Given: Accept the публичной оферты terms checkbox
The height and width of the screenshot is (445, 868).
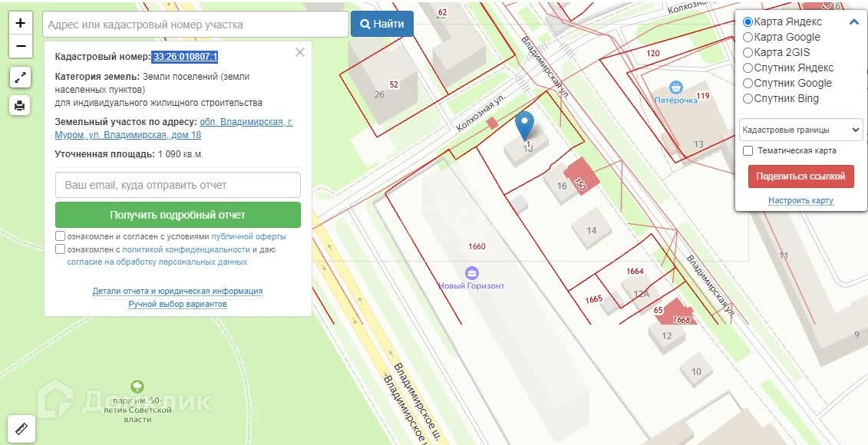Looking at the screenshot, I should 61,236.
